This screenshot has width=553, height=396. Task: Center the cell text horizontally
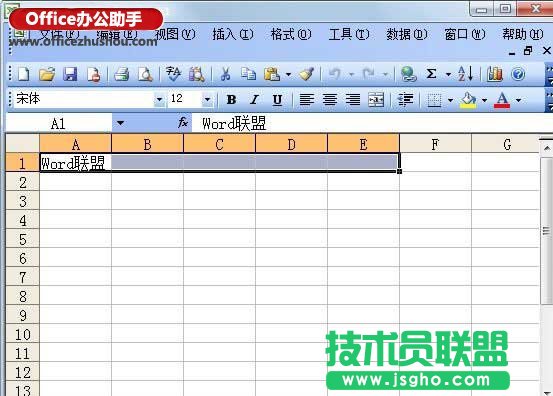pos(330,100)
